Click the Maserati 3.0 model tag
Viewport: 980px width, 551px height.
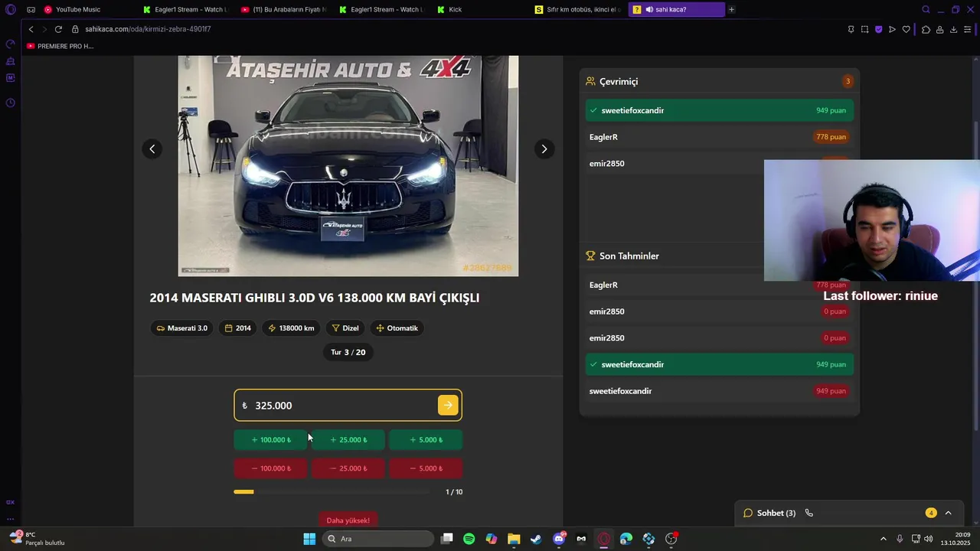click(x=182, y=328)
